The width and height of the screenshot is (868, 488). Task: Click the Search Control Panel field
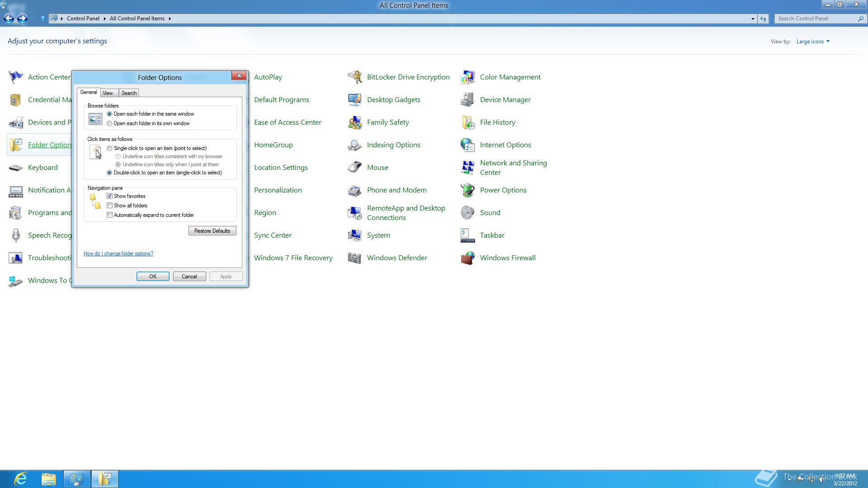(x=816, y=19)
